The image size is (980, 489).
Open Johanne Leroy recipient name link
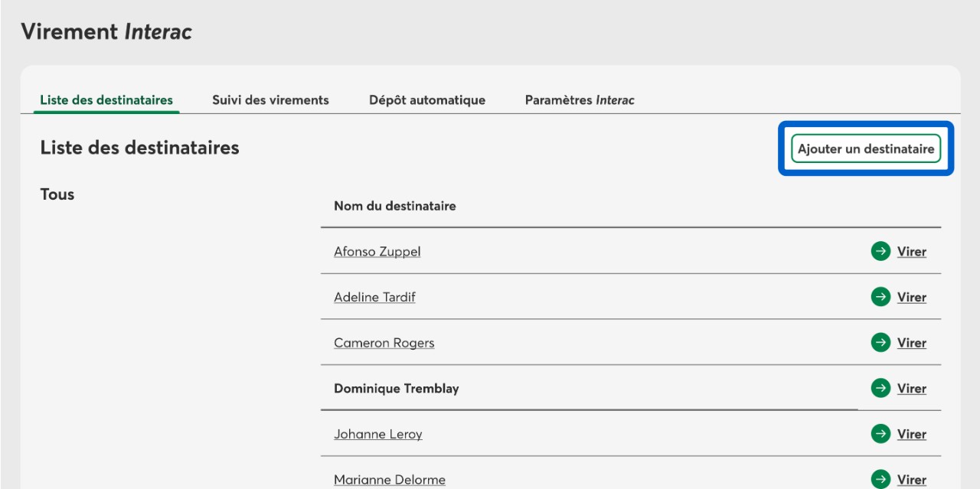coord(378,434)
